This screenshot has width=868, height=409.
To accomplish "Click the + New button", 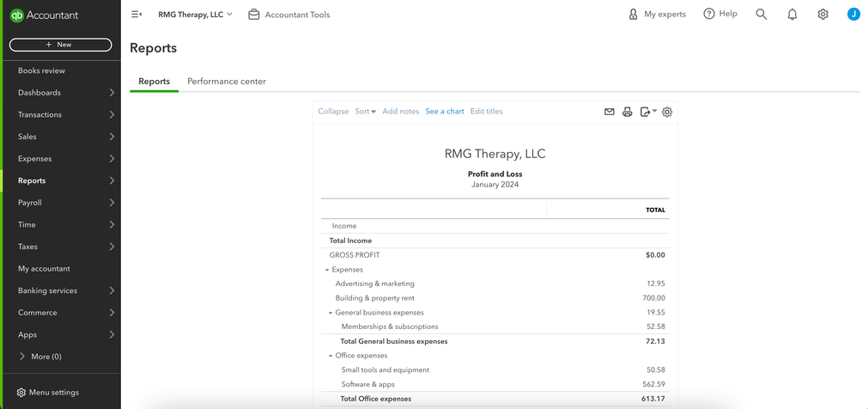I will [x=60, y=45].
